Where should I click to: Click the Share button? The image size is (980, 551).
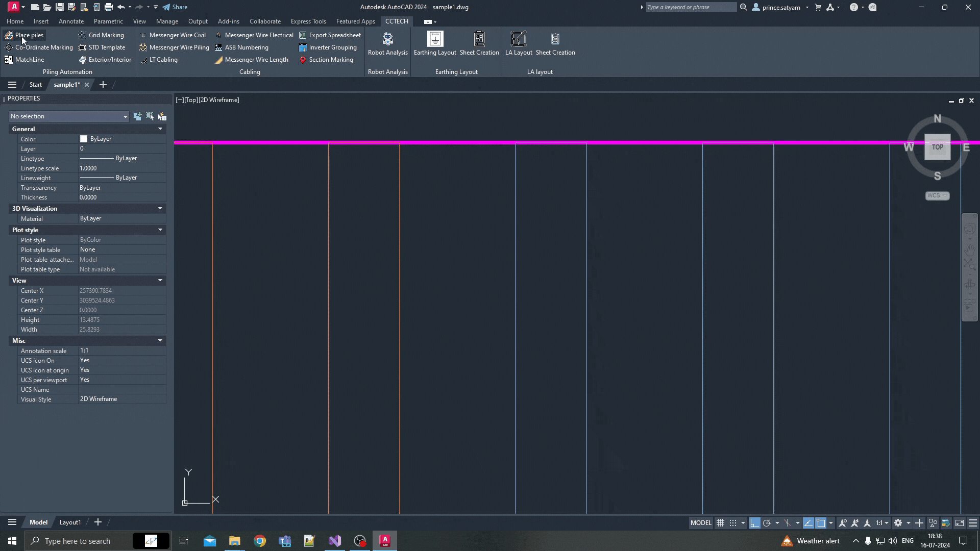pyautogui.click(x=175, y=7)
